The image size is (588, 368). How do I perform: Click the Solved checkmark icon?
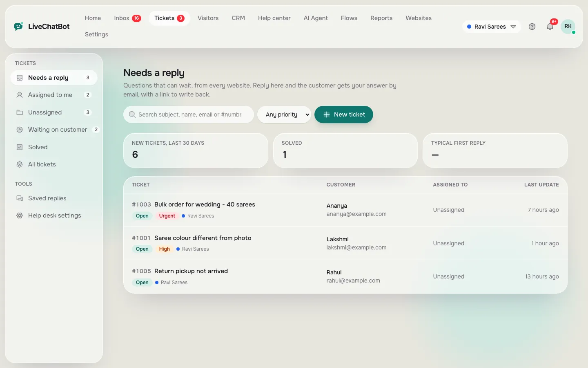pos(20,147)
